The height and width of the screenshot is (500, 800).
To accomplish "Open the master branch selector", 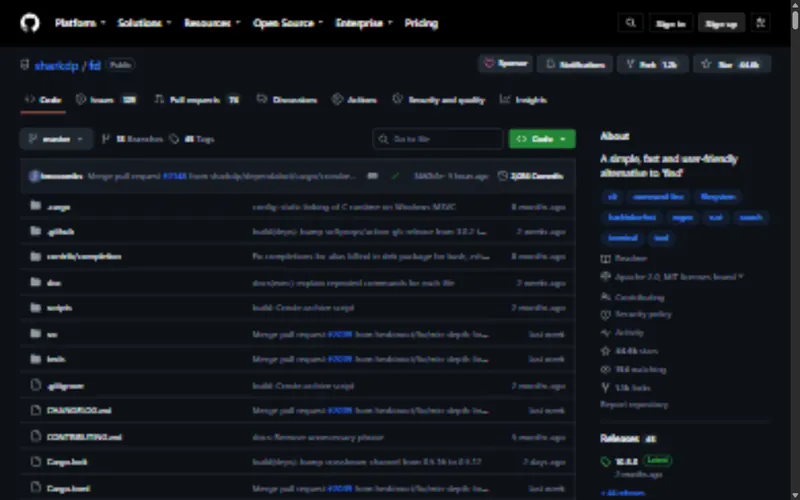I will click(56, 139).
